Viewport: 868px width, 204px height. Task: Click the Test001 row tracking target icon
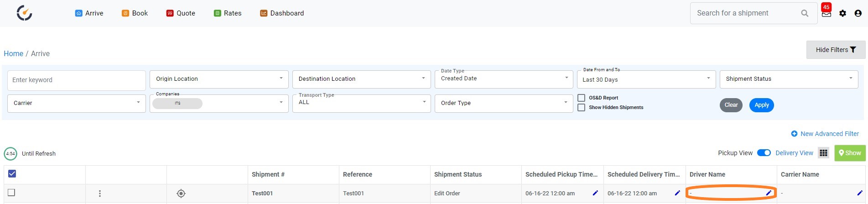click(181, 194)
